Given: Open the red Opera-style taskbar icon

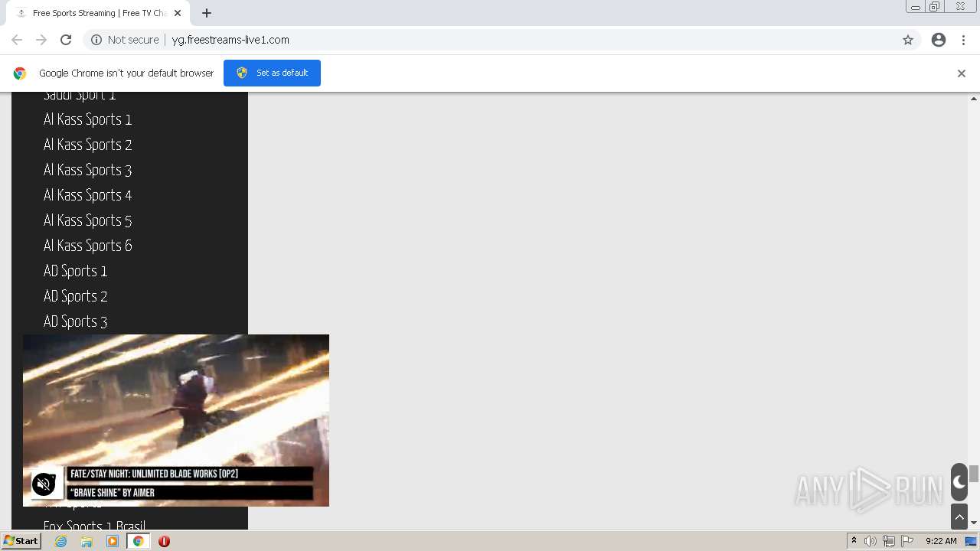Looking at the screenshot, I should click(x=164, y=541).
